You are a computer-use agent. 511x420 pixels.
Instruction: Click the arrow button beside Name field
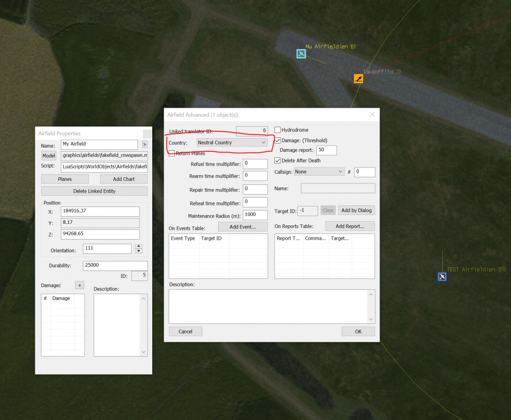[x=144, y=145]
